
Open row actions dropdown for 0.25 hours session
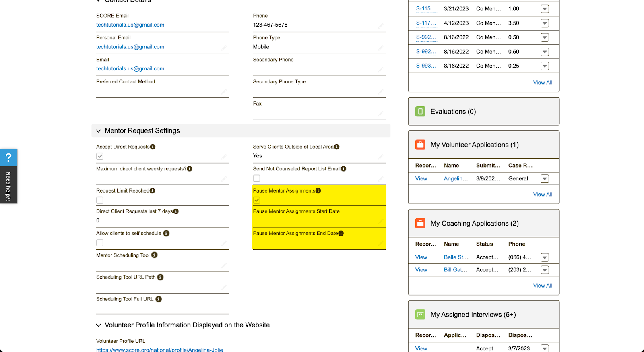545,66
